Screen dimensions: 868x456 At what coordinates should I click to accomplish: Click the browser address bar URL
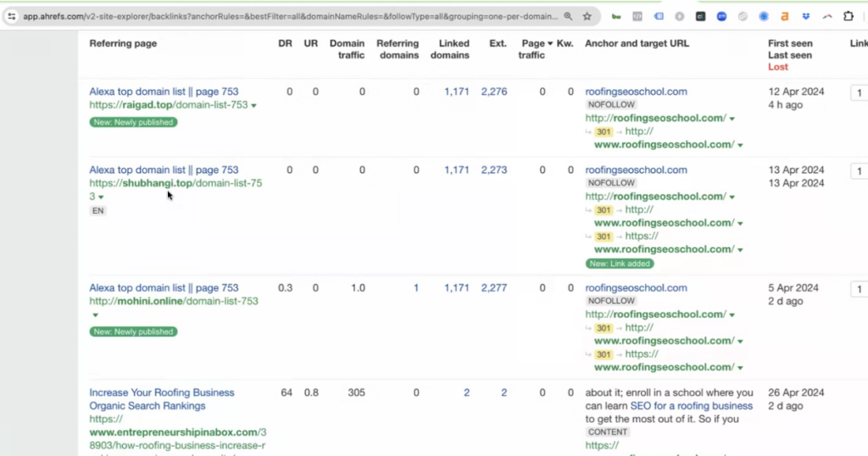point(290,17)
